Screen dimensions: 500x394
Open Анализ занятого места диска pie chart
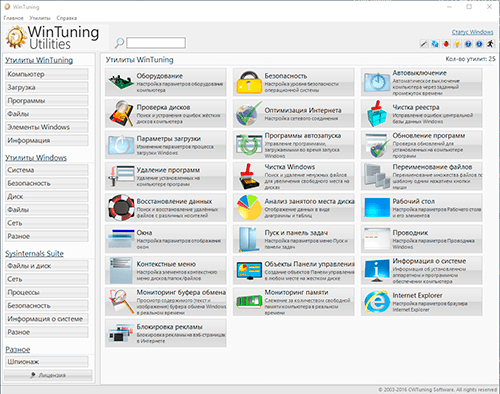tap(293, 208)
